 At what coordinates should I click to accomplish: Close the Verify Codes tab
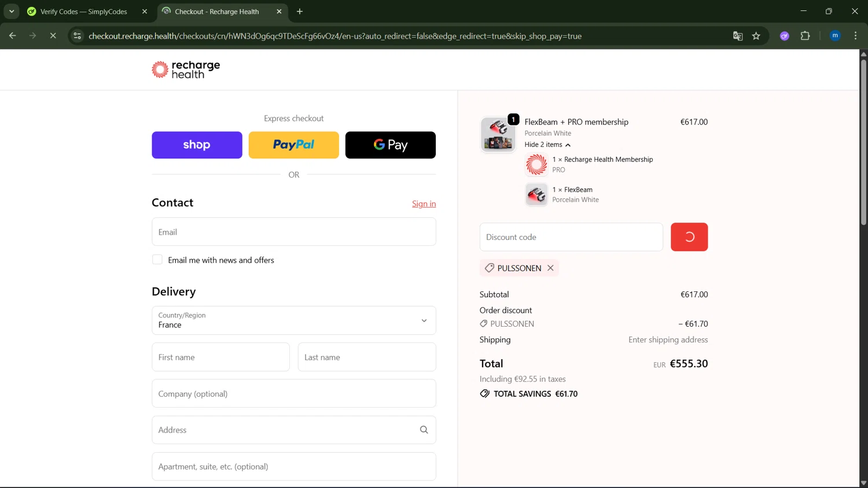click(x=145, y=12)
